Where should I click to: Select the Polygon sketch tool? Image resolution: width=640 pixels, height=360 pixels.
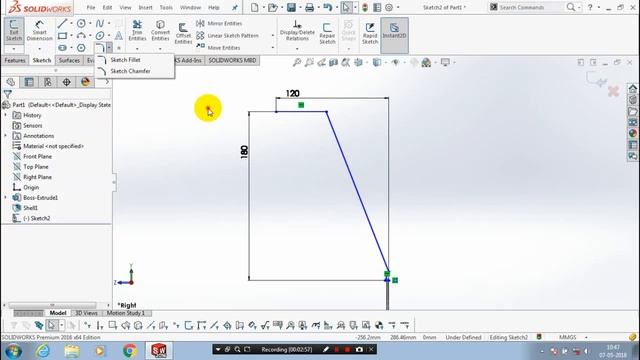[81, 48]
